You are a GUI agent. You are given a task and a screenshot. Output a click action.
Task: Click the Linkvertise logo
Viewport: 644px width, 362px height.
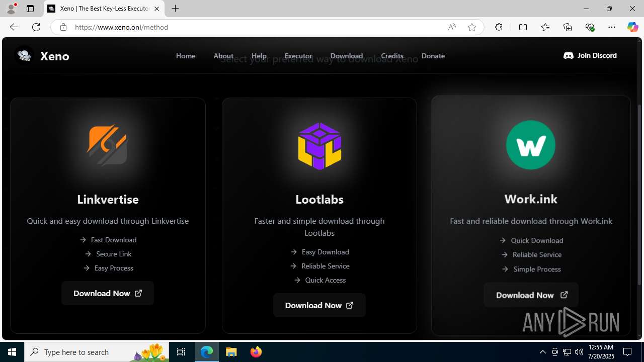107,145
